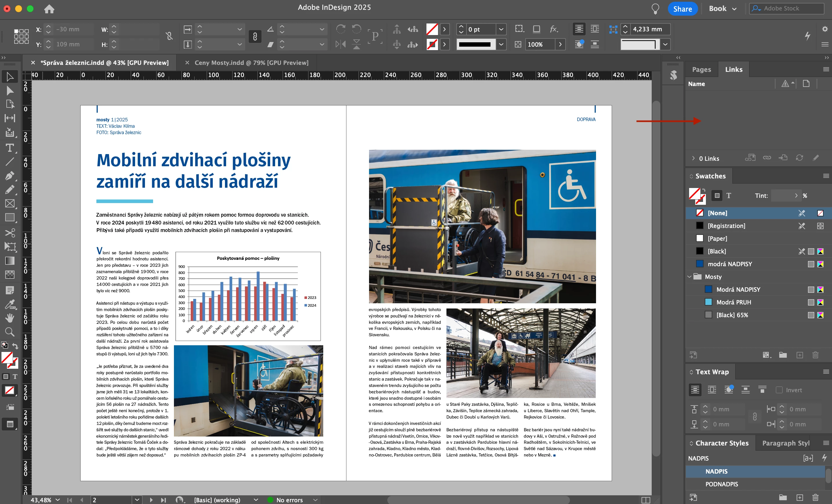Select the Rectangle Frame tool
The image size is (832, 504).
(10, 203)
